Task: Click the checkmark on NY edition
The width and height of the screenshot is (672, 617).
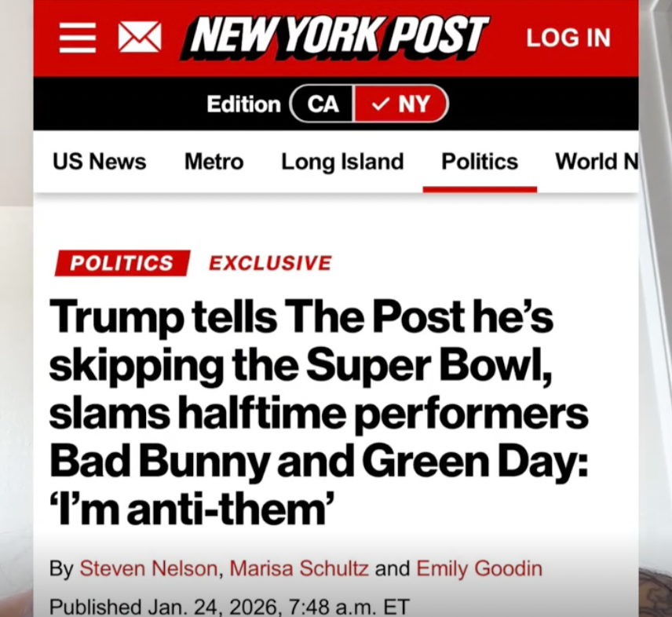Action: pyautogui.click(x=381, y=104)
